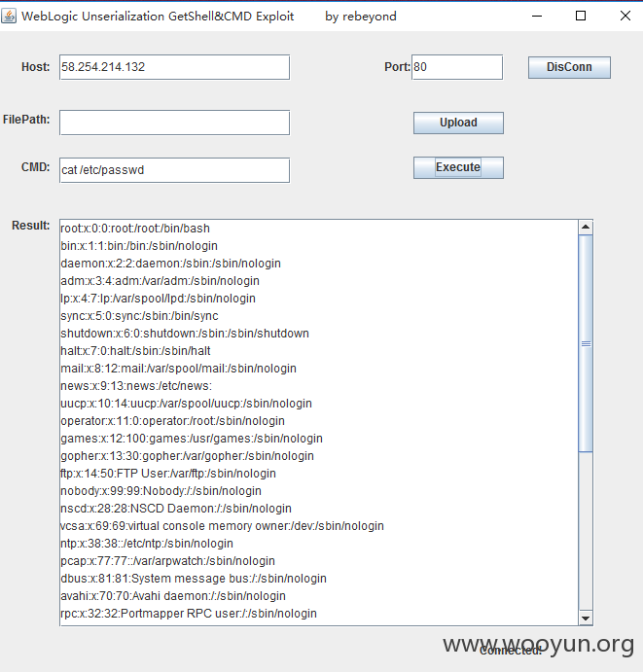
Task: Focus the Port input field
Action: (457, 67)
